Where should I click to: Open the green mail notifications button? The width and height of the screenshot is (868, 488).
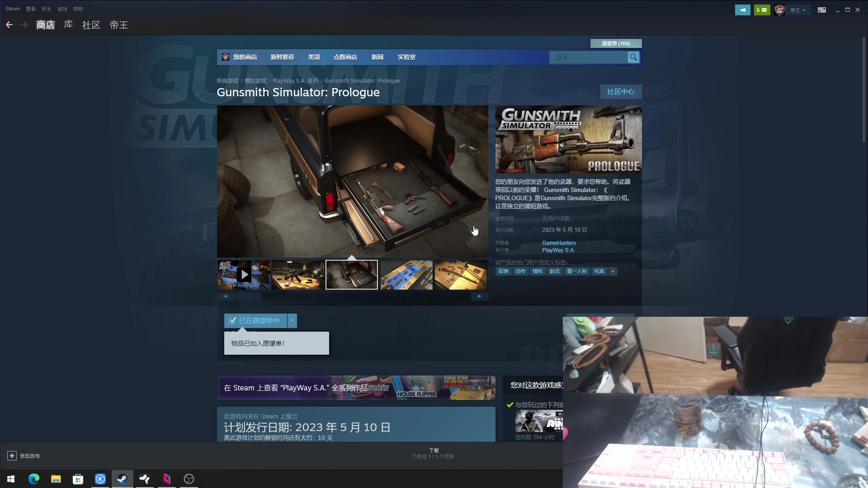point(762,10)
